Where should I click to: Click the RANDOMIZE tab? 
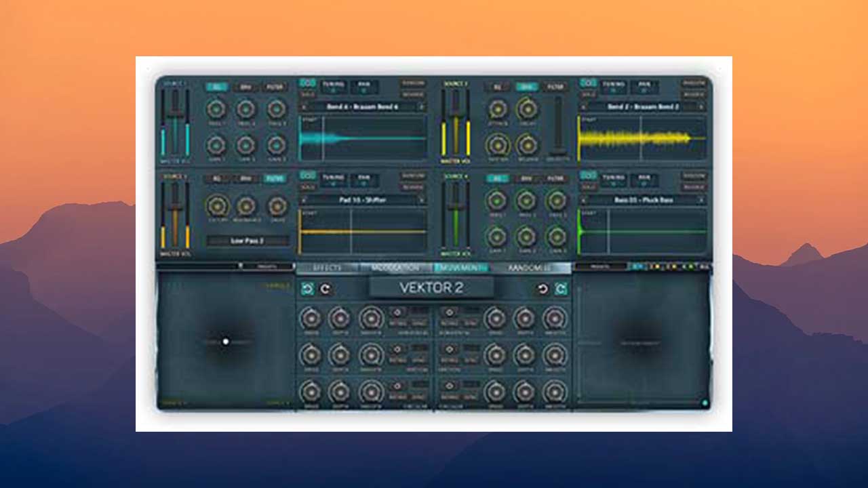click(x=529, y=268)
